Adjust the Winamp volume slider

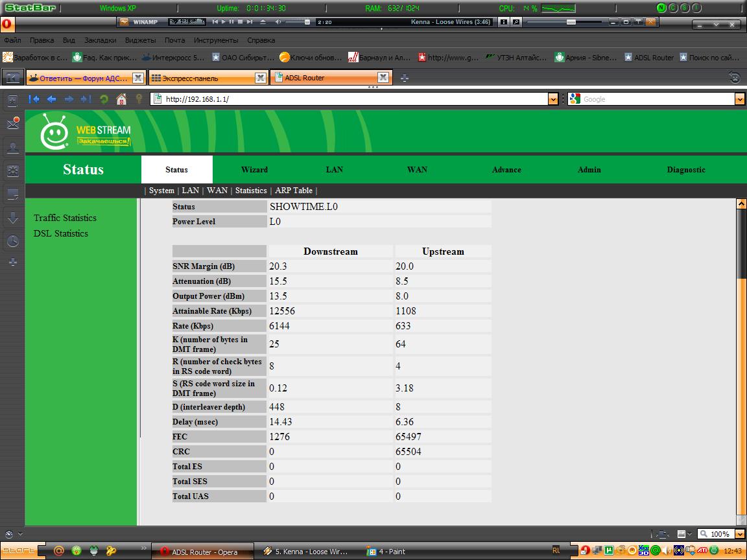[307, 22]
